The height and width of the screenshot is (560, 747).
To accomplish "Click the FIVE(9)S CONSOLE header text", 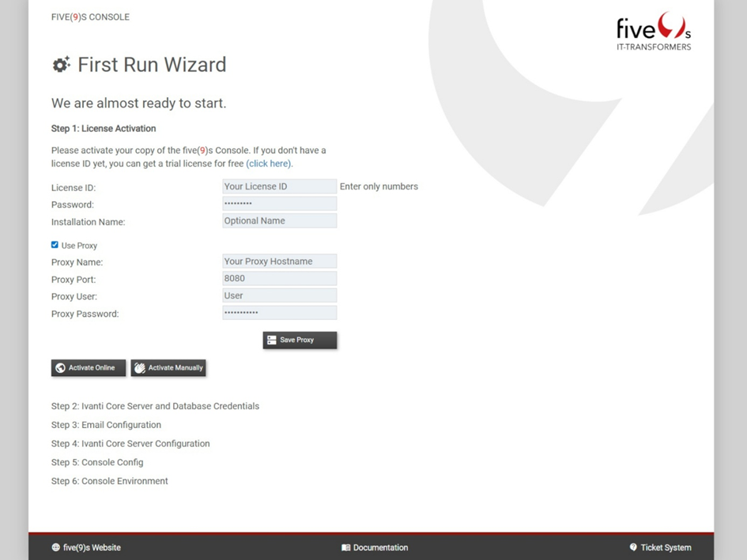I will pos(91,17).
